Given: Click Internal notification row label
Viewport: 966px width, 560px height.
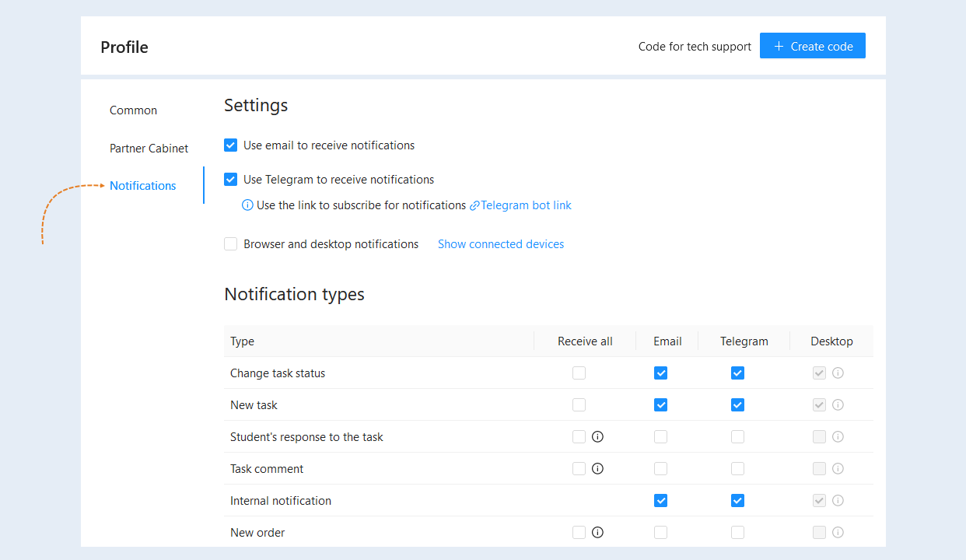Looking at the screenshot, I should coord(281,501).
